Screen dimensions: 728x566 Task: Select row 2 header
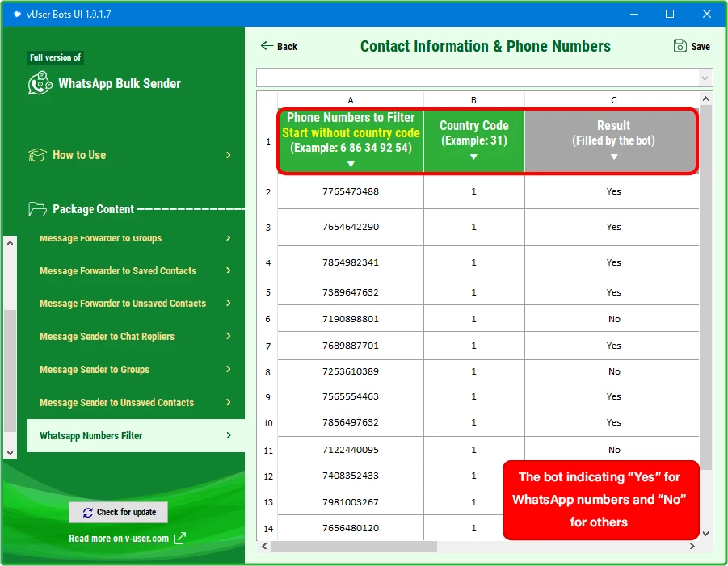point(268,192)
